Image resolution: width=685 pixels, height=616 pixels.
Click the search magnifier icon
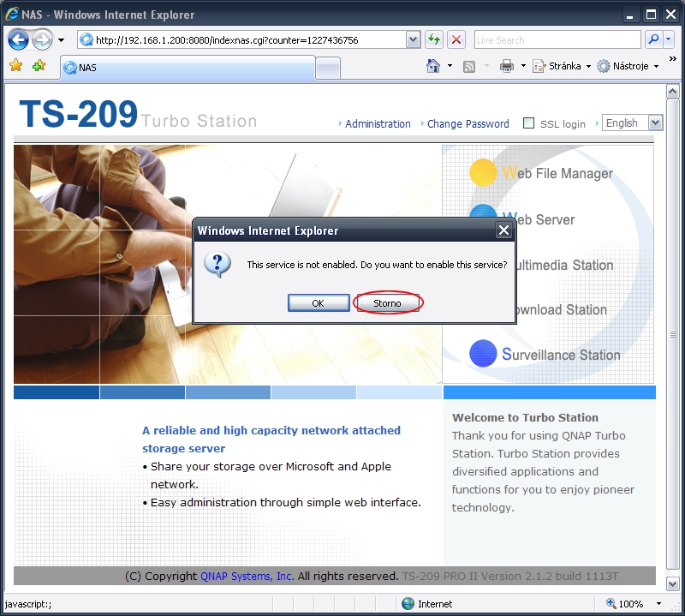[x=653, y=39]
